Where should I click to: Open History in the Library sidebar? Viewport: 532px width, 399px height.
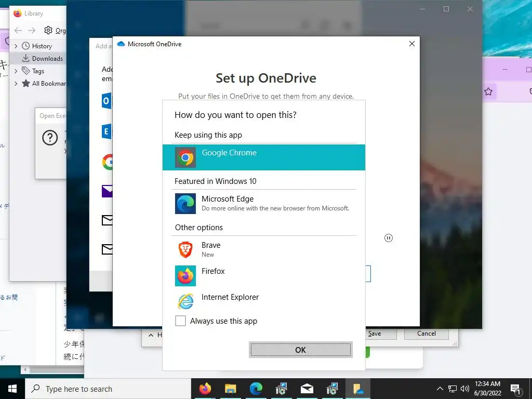(x=42, y=46)
